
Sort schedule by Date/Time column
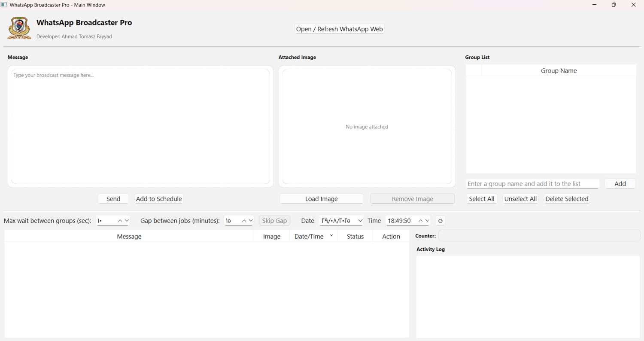tap(313, 236)
